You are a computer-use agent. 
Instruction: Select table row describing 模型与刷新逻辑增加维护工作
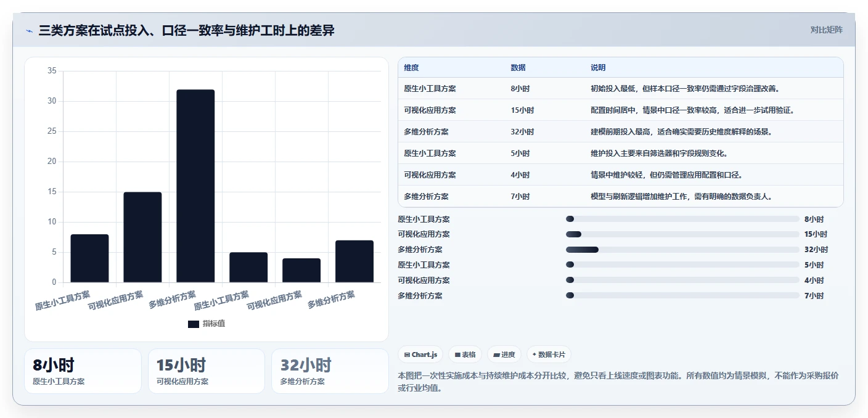pyautogui.click(x=621, y=197)
